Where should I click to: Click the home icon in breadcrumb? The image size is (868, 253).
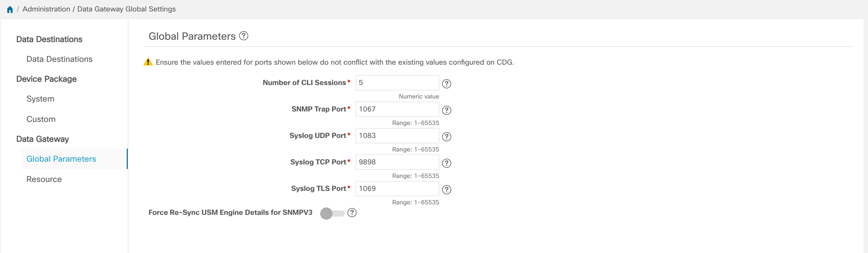coord(10,9)
